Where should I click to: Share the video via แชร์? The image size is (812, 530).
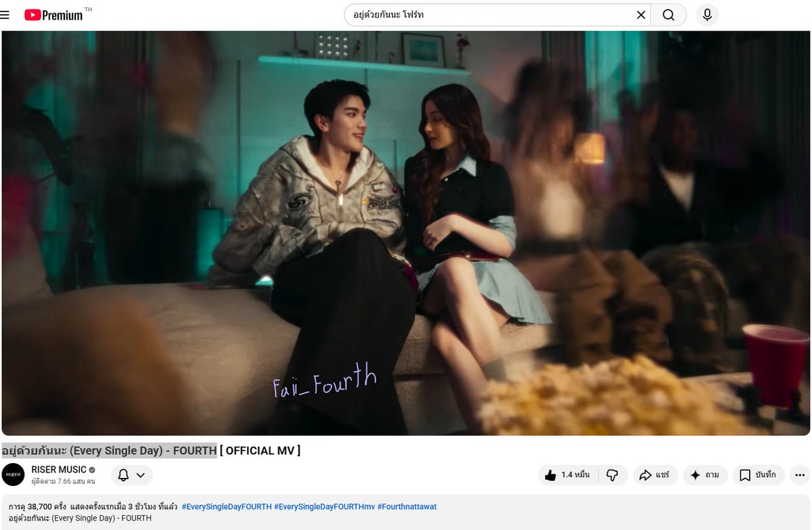655,475
